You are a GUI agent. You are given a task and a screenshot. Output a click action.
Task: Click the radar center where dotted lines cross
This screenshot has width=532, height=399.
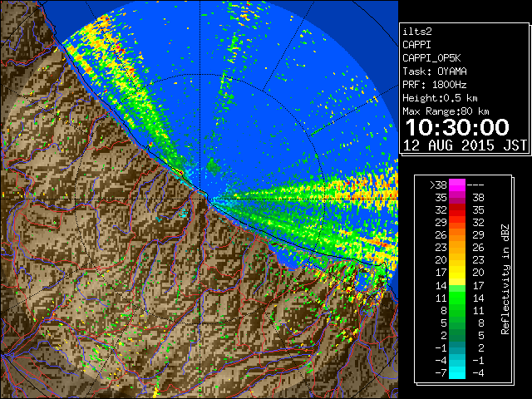coord(200,199)
